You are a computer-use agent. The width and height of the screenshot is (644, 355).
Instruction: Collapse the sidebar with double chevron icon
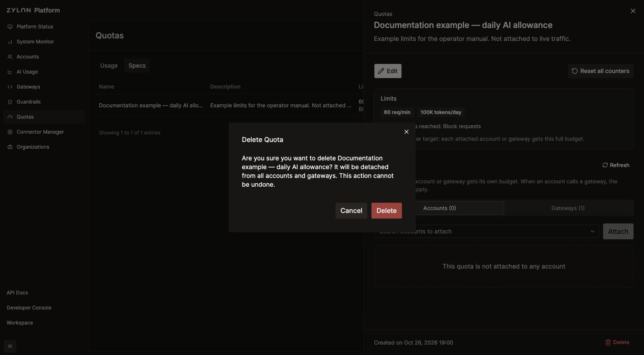pyautogui.click(x=10, y=346)
